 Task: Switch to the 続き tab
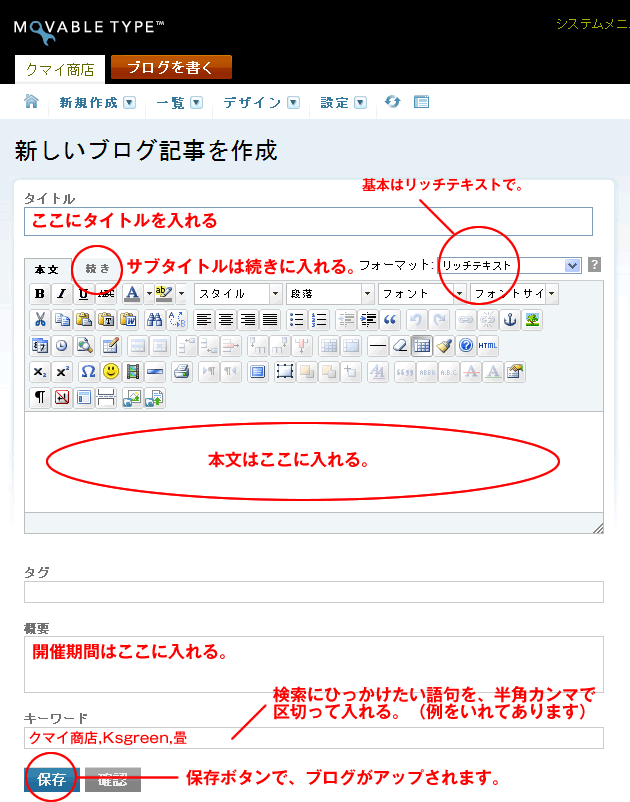[x=98, y=269]
